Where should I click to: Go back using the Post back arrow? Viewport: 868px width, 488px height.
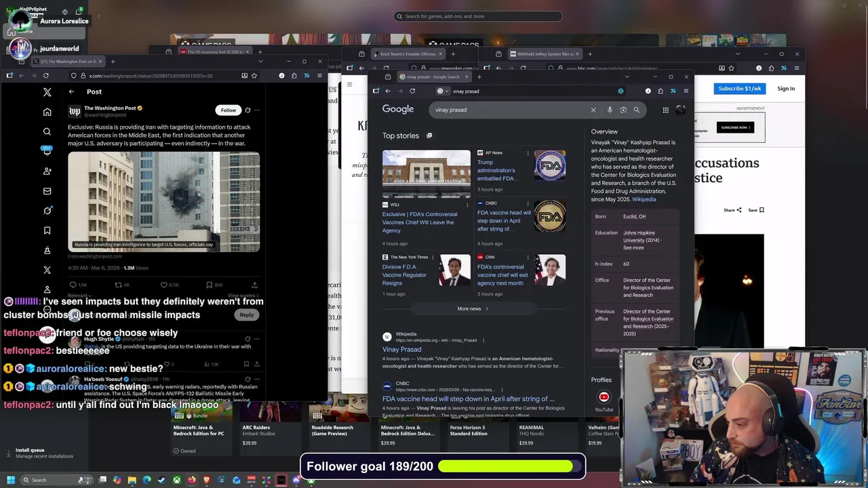click(71, 91)
